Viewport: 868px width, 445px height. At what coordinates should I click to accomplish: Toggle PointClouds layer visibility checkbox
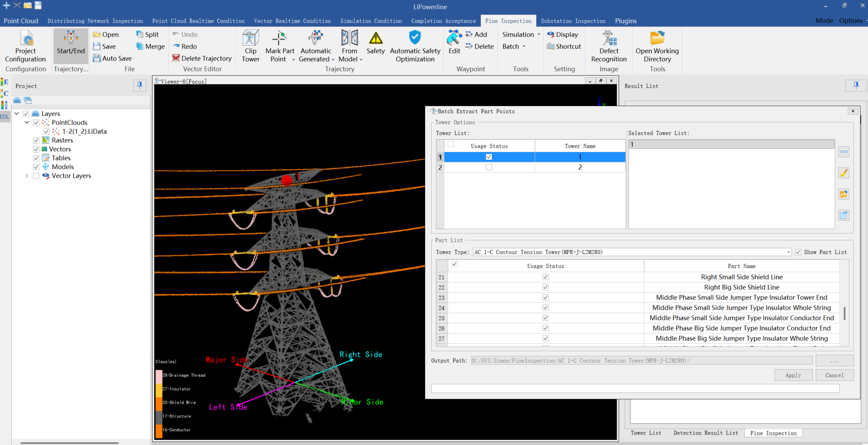point(36,123)
